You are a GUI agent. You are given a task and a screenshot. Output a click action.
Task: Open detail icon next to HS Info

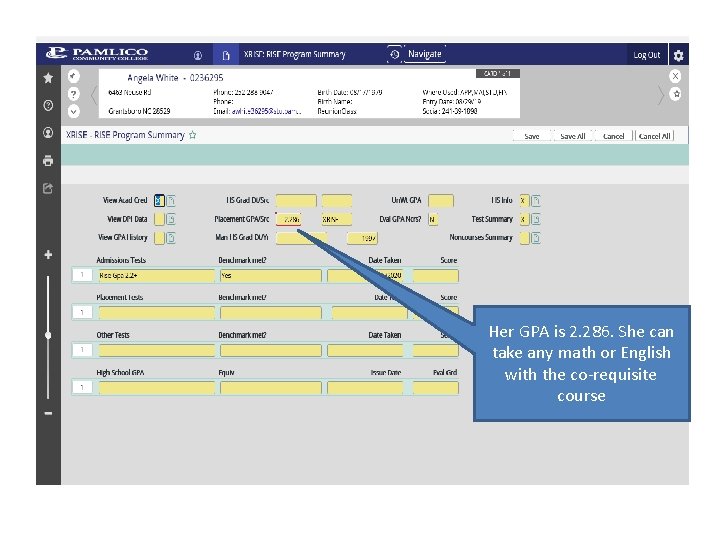(536, 201)
